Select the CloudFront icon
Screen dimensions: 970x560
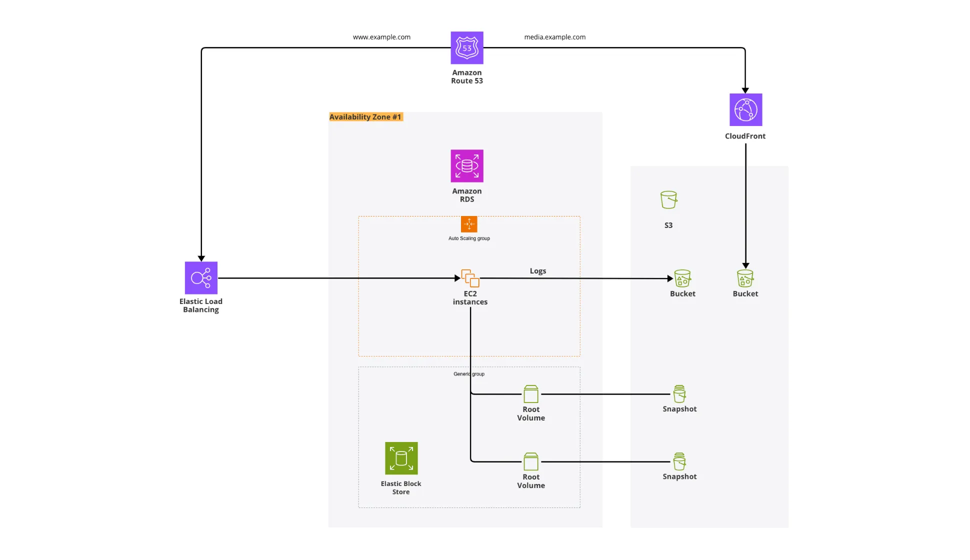point(745,109)
